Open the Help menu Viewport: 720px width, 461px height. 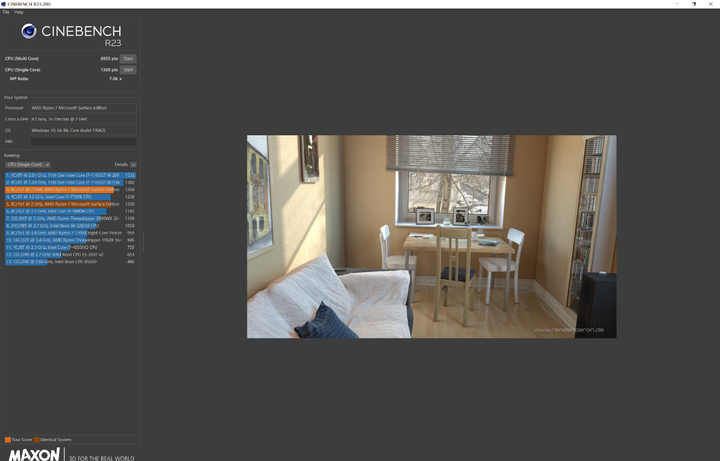(x=19, y=12)
